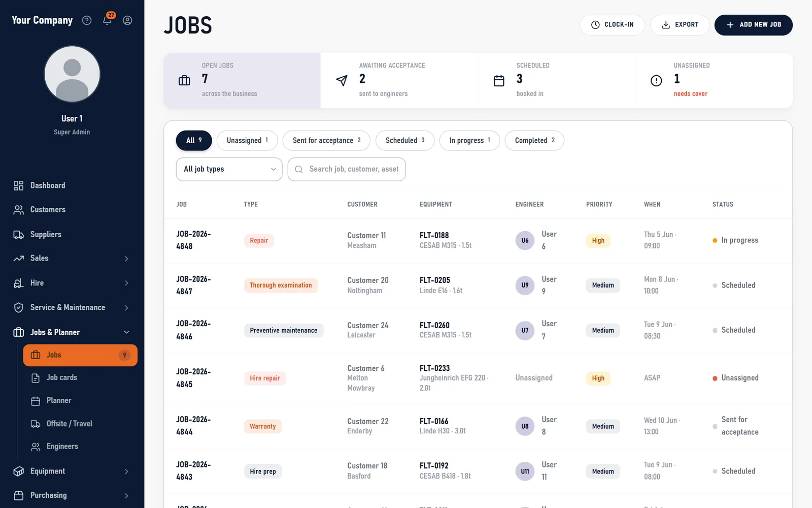Click the Clock-in button
The width and height of the screenshot is (812, 508).
pyautogui.click(x=612, y=25)
